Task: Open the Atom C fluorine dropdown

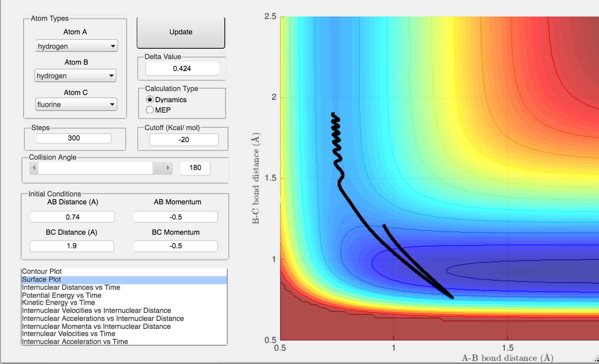Action: point(76,104)
